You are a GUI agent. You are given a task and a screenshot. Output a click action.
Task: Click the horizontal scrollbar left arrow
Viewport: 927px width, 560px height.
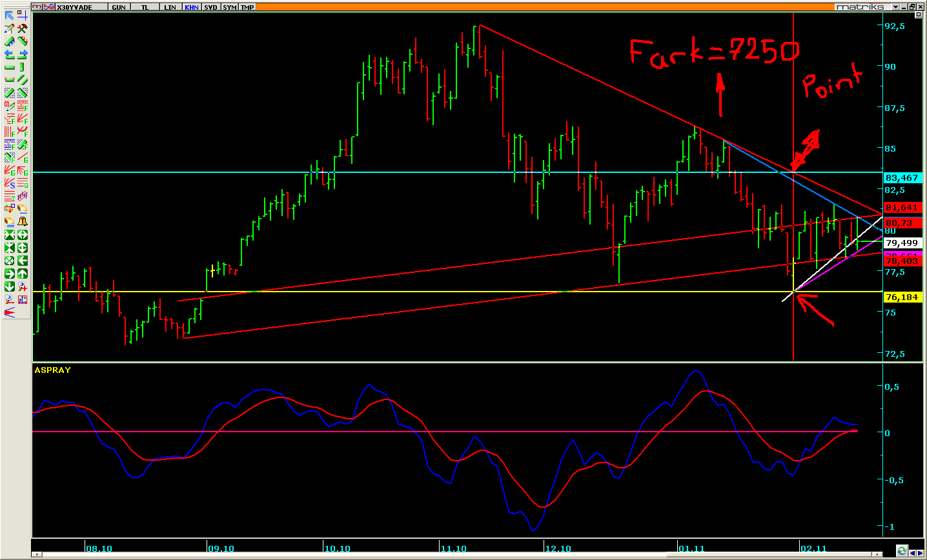coord(37,555)
